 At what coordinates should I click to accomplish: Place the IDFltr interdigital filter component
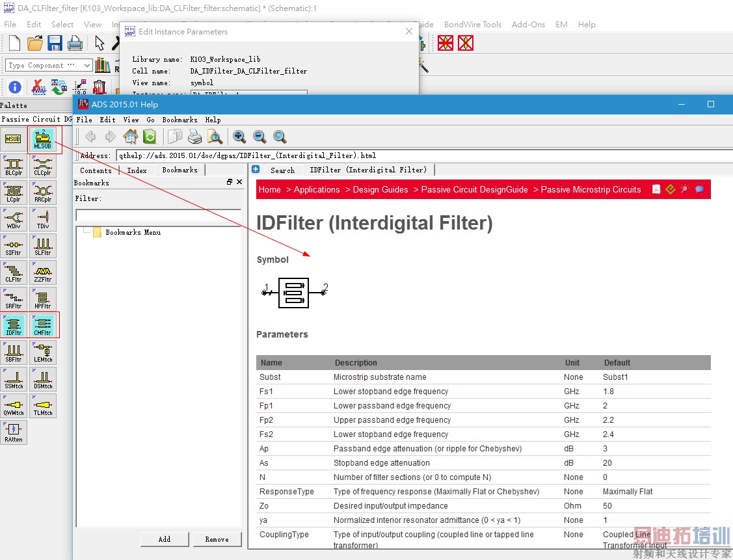(14, 325)
